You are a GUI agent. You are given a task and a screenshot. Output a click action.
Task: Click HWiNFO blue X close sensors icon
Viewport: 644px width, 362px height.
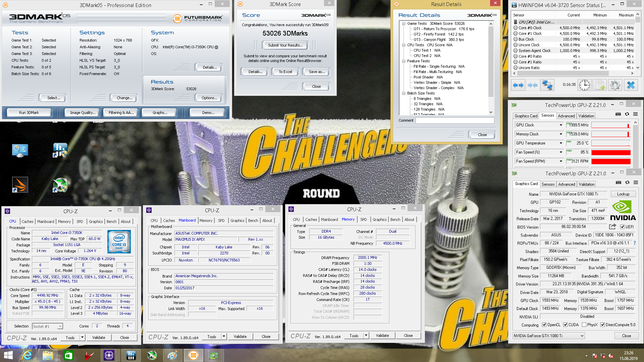(x=631, y=85)
